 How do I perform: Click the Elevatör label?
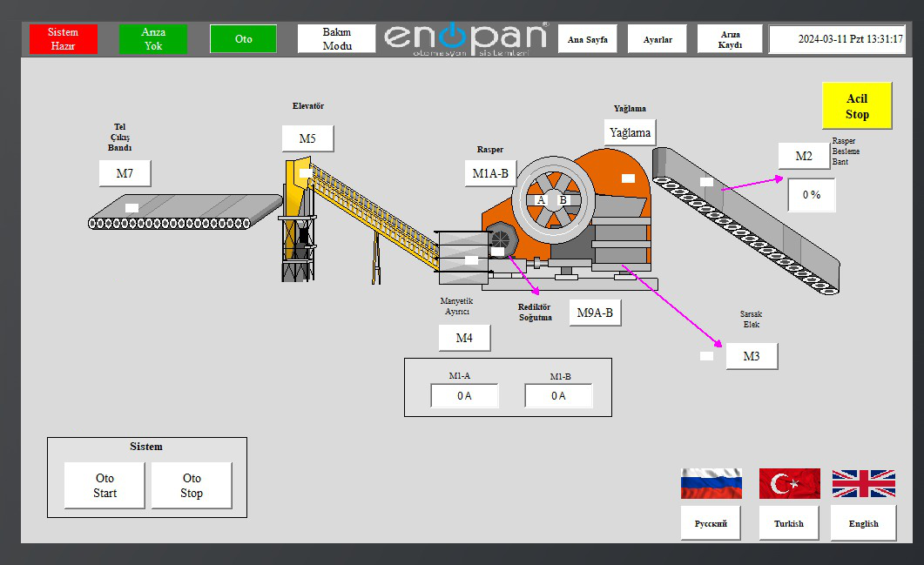click(x=308, y=106)
